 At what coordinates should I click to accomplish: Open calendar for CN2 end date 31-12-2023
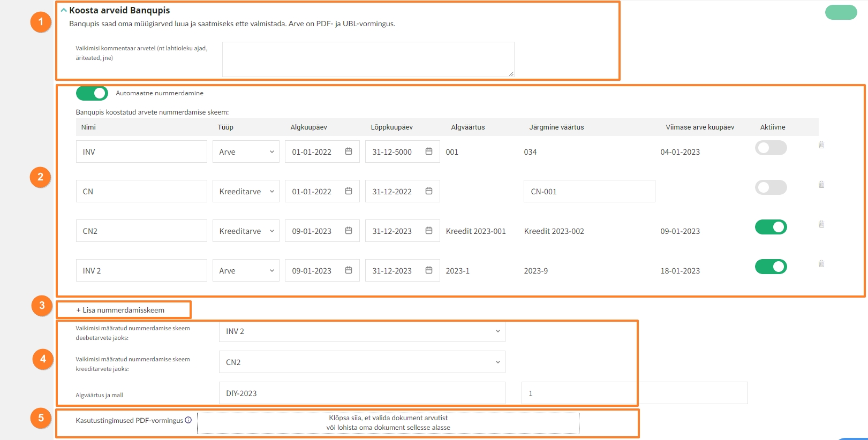click(x=429, y=231)
